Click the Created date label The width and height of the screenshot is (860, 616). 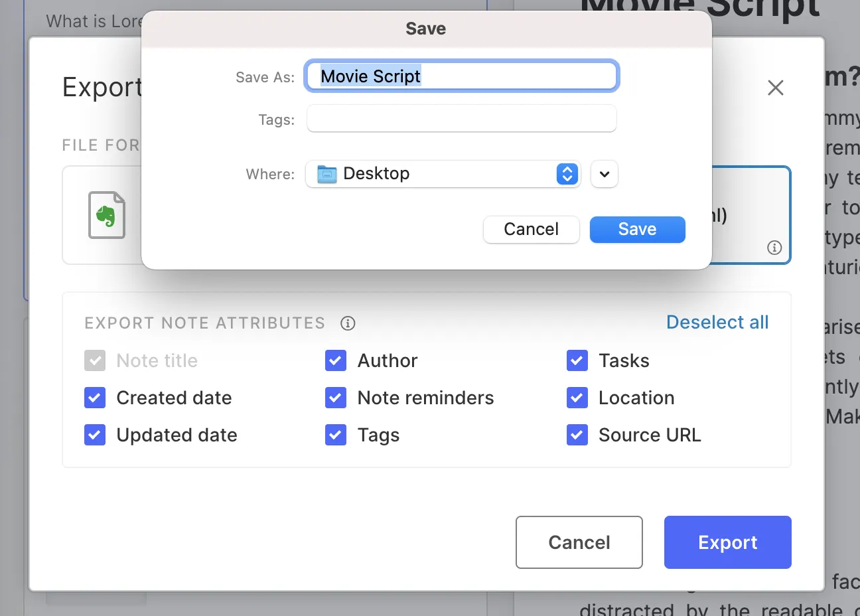click(175, 398)
